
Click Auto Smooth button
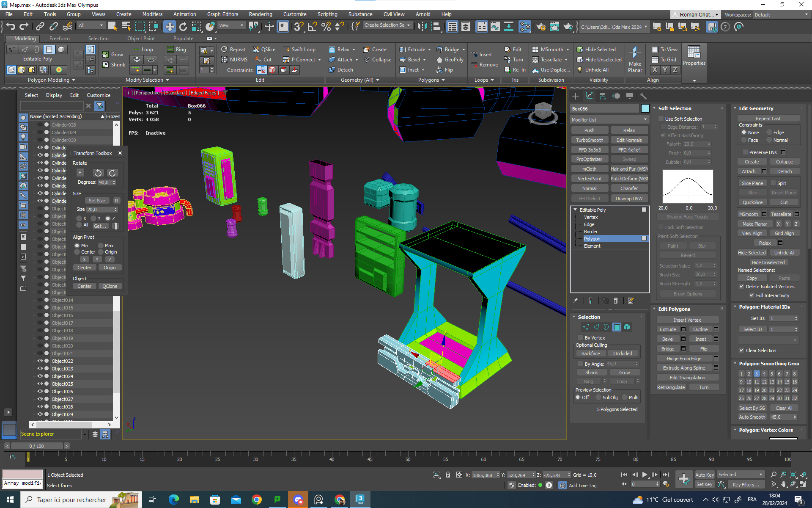coord(752,417)
